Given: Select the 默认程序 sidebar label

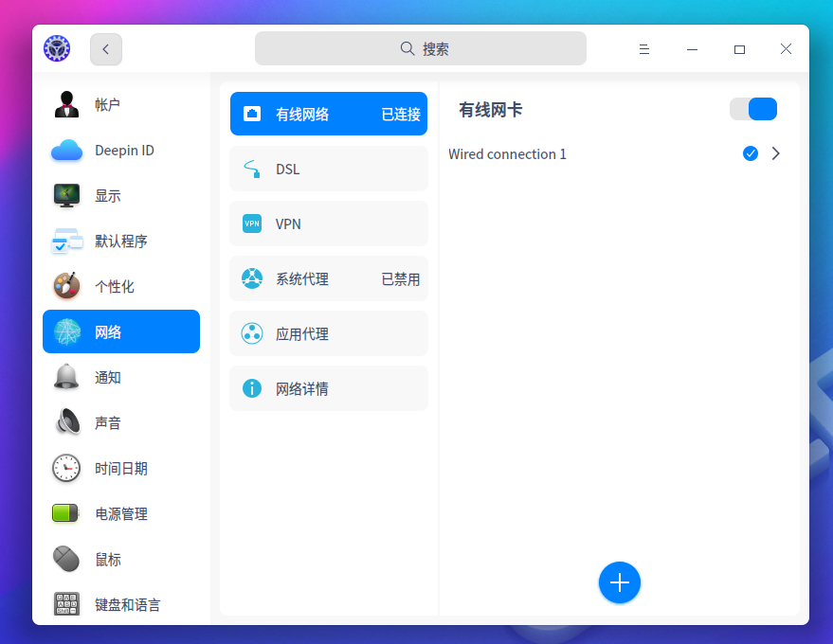Looking at the screenshot, I should click(121, 241).
